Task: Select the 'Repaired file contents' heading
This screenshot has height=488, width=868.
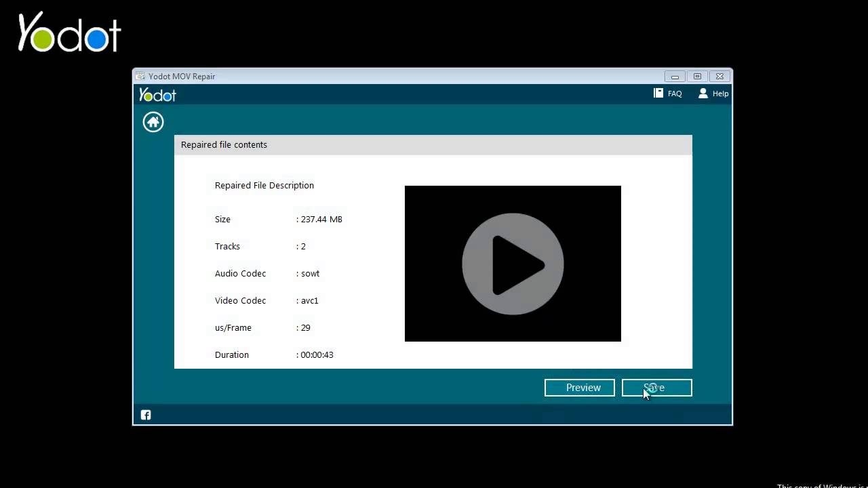Action: point(224,144)
